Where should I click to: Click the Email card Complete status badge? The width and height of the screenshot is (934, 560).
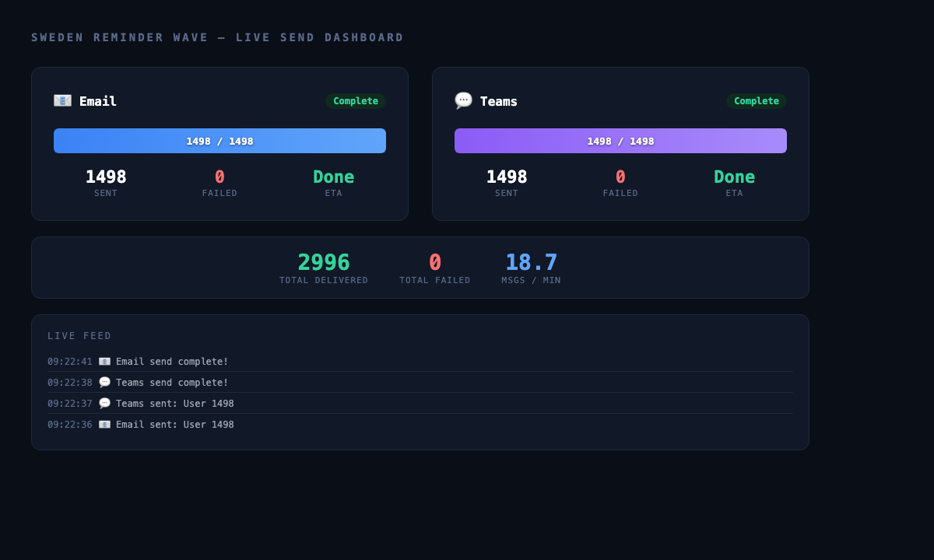356,101
